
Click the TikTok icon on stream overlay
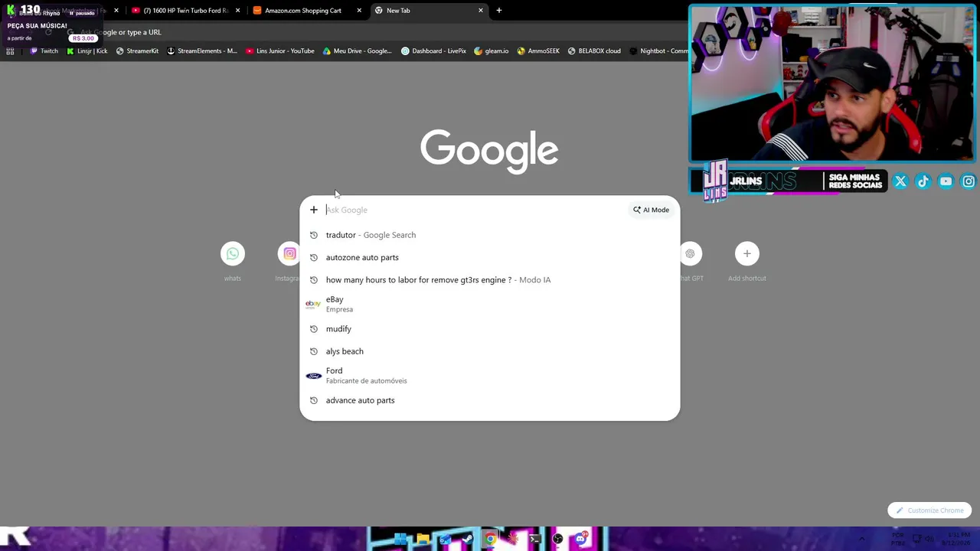[923, 181]
